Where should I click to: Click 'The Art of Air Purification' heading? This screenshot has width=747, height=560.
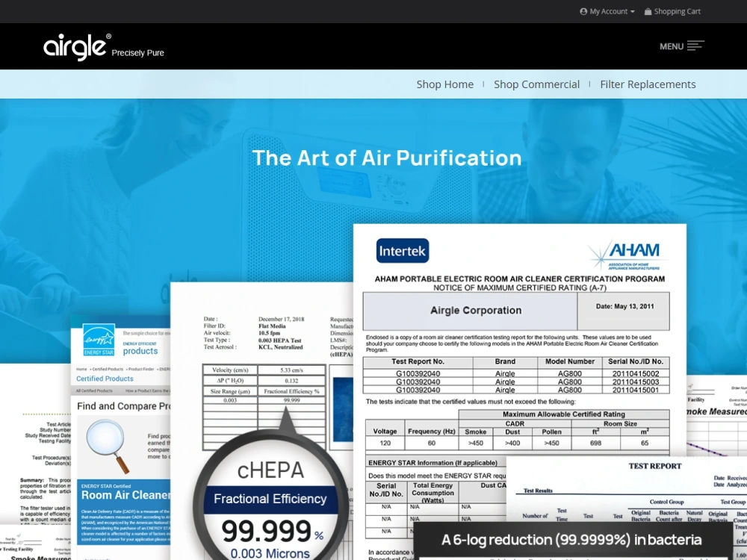pyautogui.click(x=387, y=158)
